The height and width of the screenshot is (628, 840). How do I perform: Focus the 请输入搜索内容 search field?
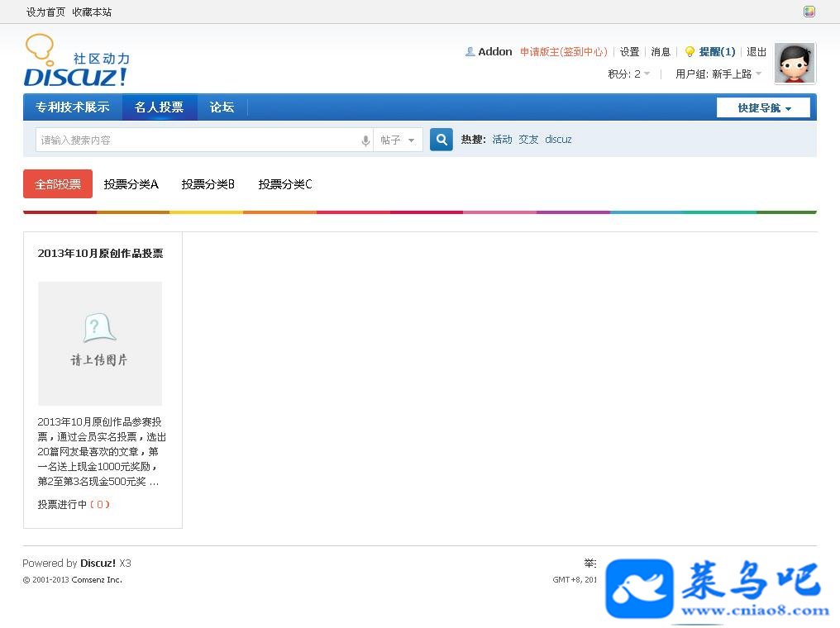tap(198, 140)
